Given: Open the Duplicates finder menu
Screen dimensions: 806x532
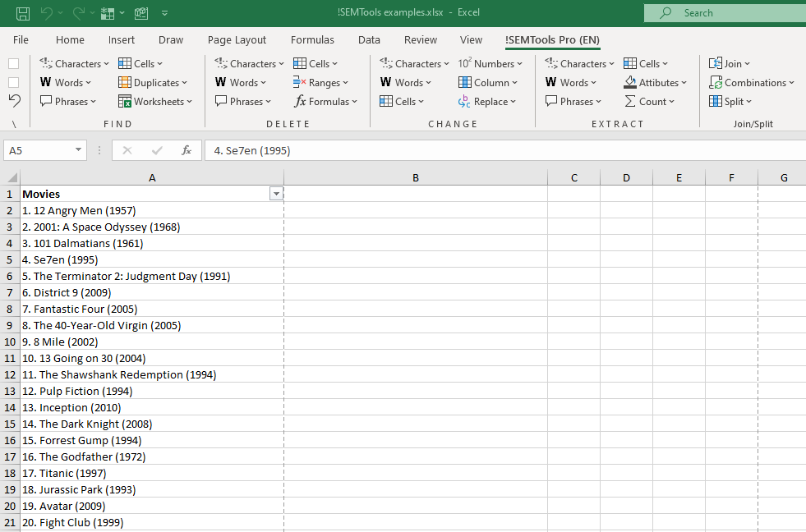Looking at the screenshot, I should pyautogui.click(x=153, y=83).
